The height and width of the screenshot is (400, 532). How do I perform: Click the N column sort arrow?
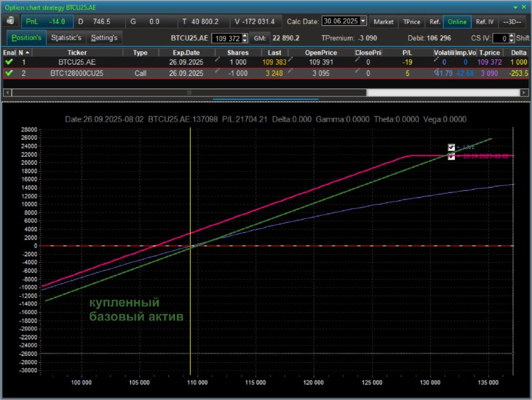(x=27, y=53)
